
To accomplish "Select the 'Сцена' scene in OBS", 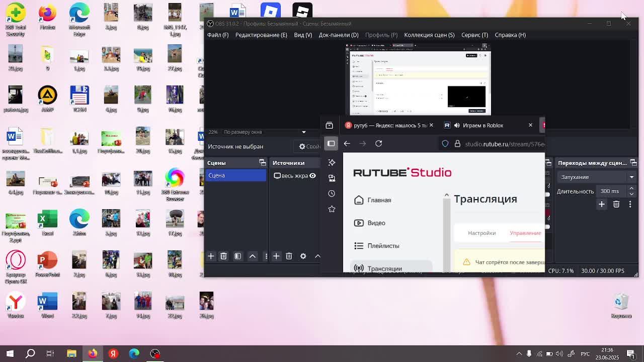I will [x=236, y=175].
